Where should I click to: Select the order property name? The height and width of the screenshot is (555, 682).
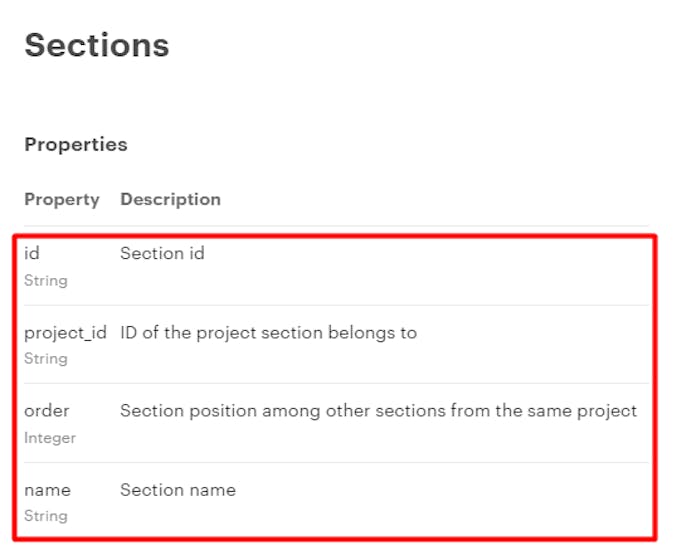(x=47, y=411)
